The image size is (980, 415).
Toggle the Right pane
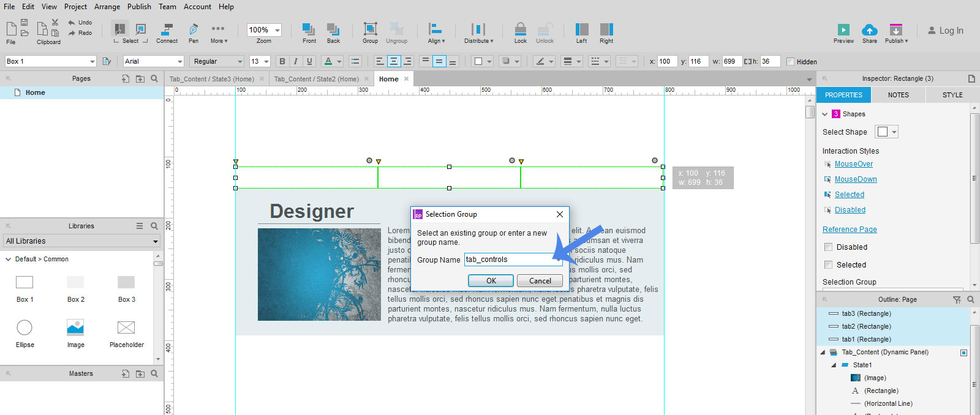coord(606,33)
